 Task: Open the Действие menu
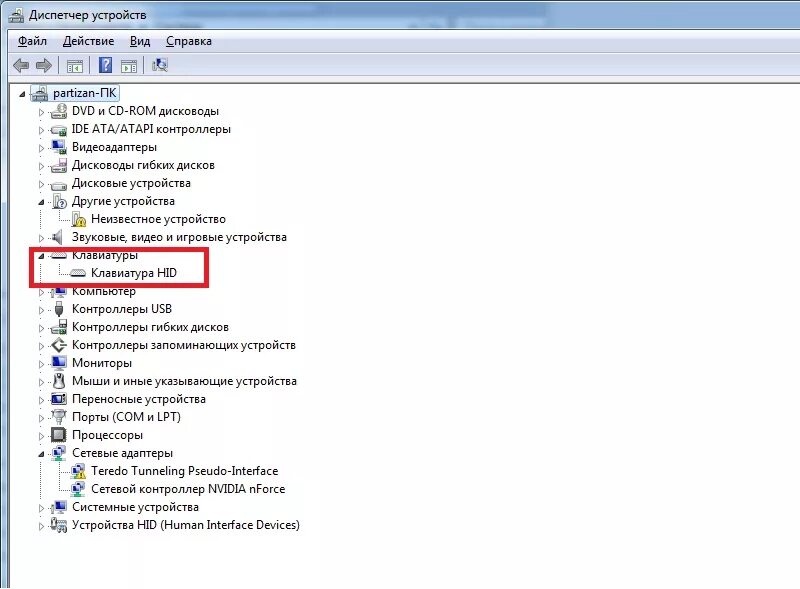(x=88, y=41)
